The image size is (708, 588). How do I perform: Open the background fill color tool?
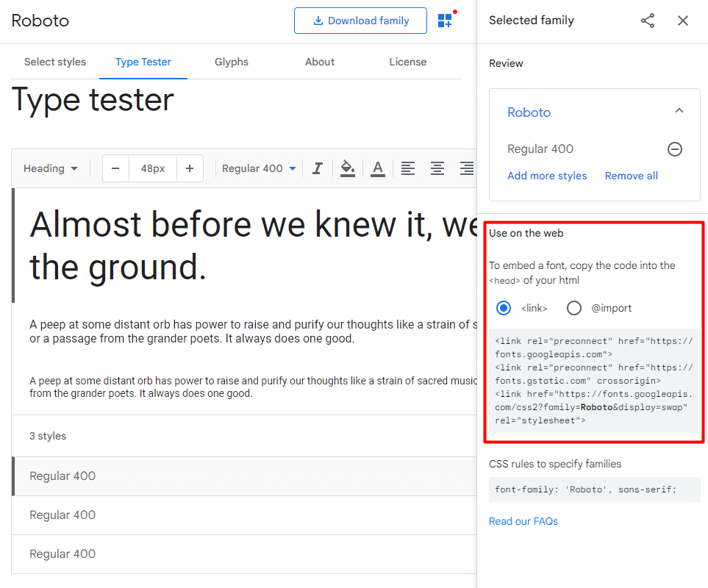[x=347, y=168]
